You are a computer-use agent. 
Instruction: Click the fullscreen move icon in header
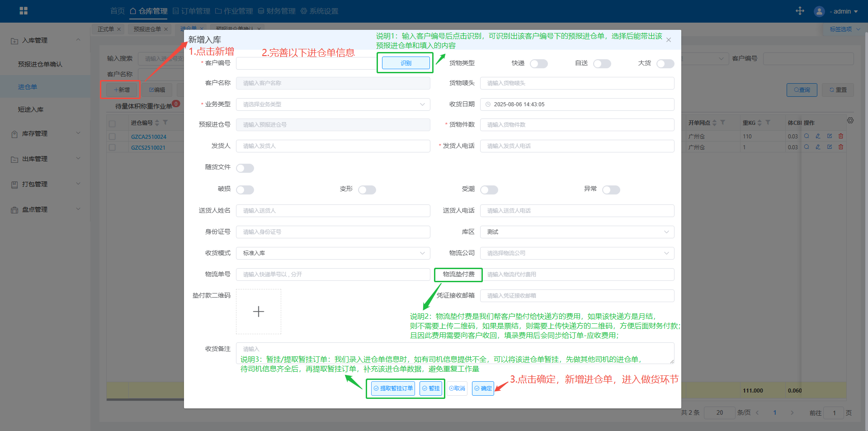click(800, 11)
